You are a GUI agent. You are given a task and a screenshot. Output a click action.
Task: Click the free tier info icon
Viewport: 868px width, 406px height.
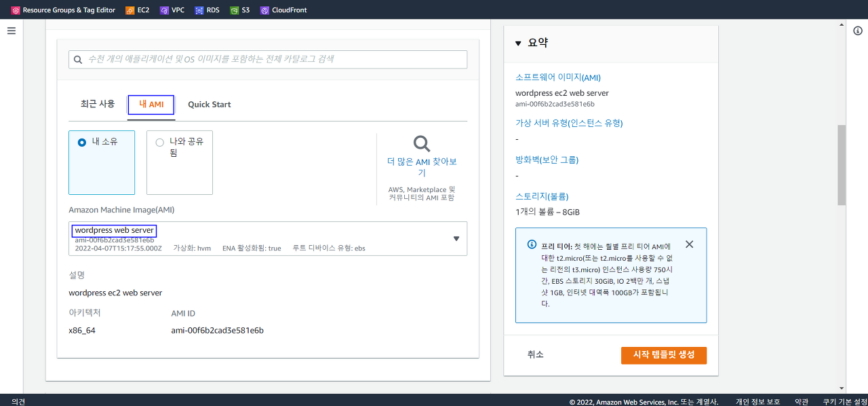coord(532,244)
